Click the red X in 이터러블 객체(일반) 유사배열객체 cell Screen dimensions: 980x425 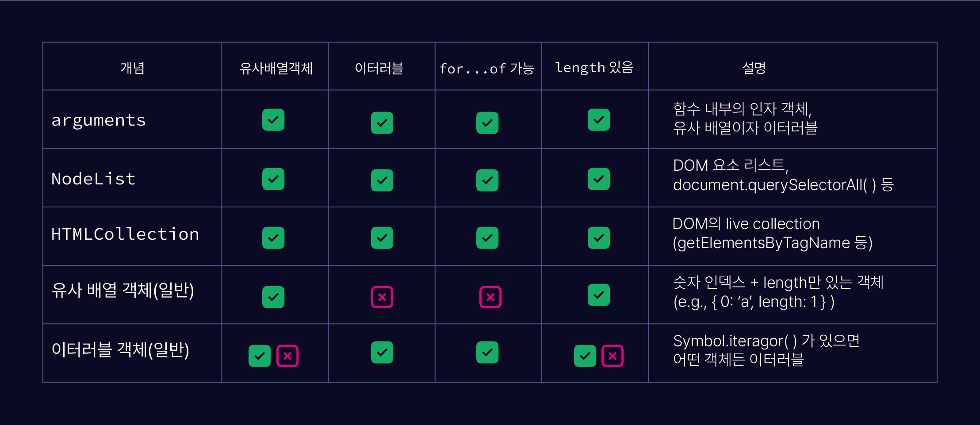point(287,356)
